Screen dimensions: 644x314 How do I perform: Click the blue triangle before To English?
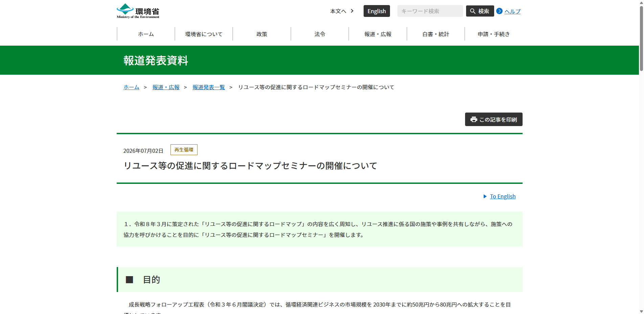click(x=485, y=196)
